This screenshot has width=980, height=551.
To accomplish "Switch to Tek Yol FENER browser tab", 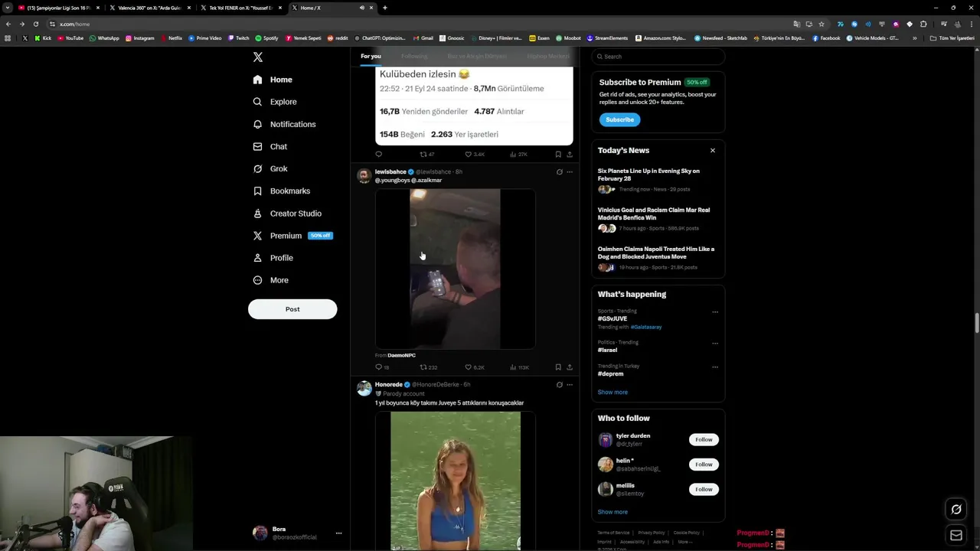I will [241, 8].
